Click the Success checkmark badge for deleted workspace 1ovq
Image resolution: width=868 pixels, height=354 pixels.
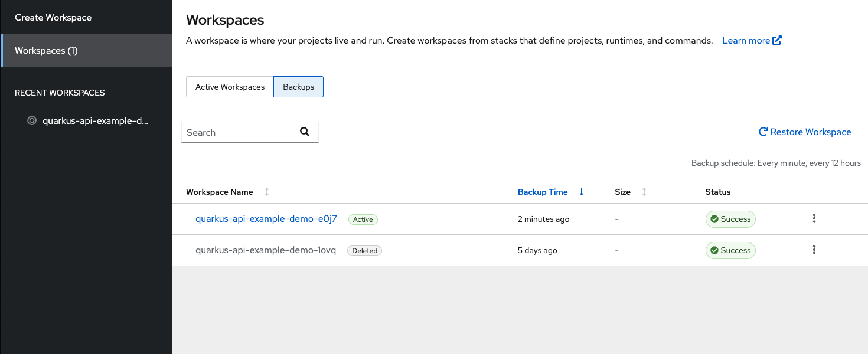coord(716,250)
